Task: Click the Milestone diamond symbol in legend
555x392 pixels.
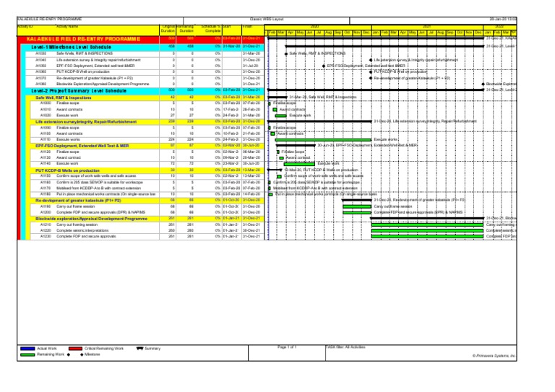Action: tap(82, 354)
